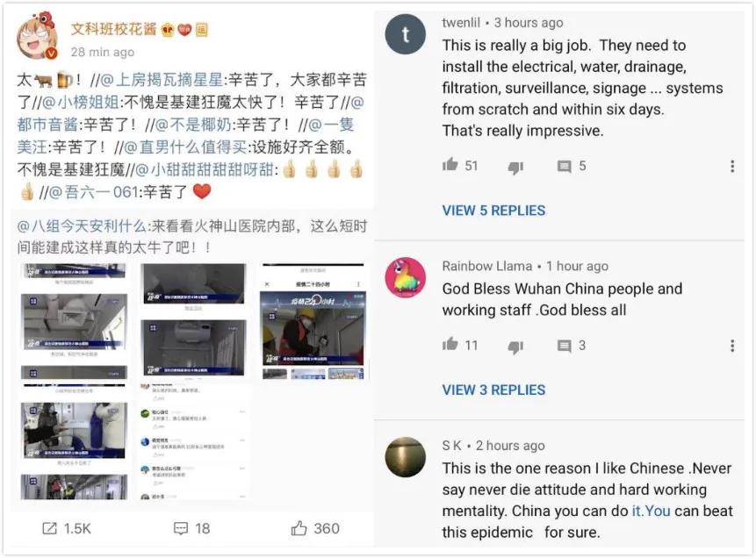
Task: Open the @八组今天安利什么 mention link
Action: pos(82,226)
